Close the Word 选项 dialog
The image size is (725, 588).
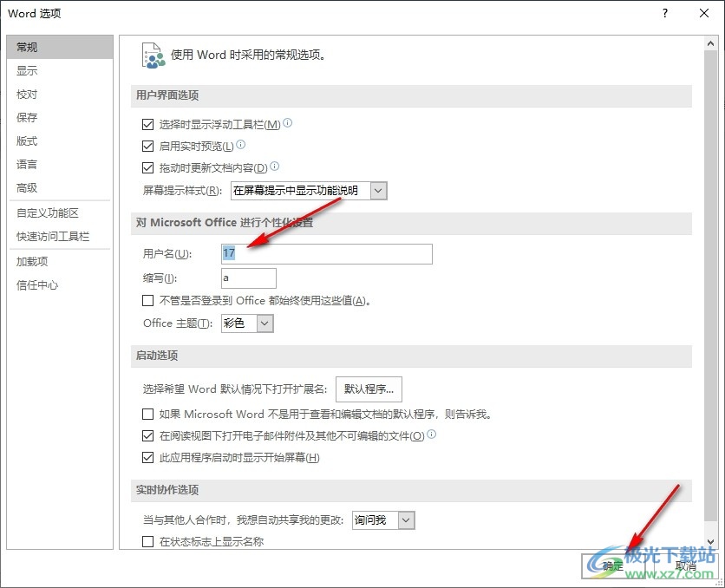point(703,13)
